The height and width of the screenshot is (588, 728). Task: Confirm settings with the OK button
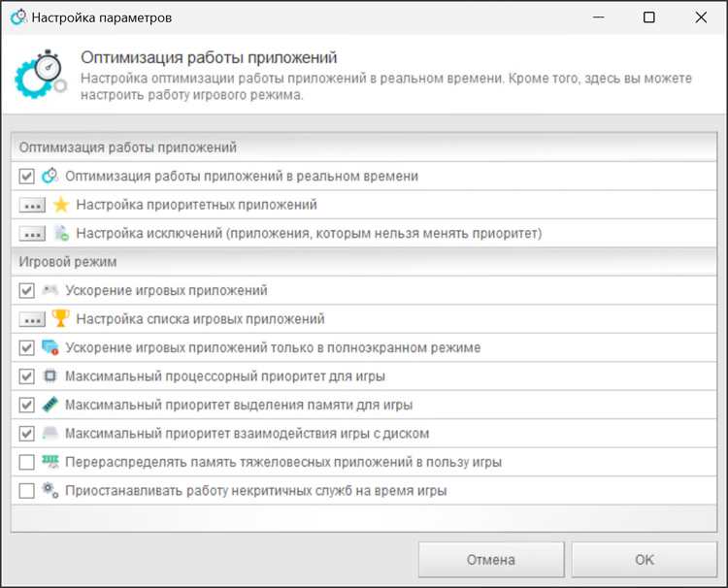644,560
